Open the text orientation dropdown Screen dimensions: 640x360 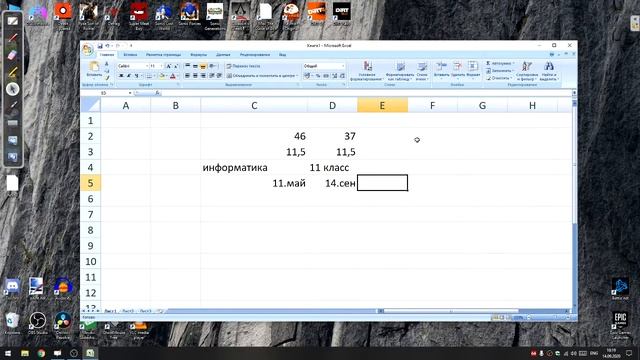pos(213,66)
